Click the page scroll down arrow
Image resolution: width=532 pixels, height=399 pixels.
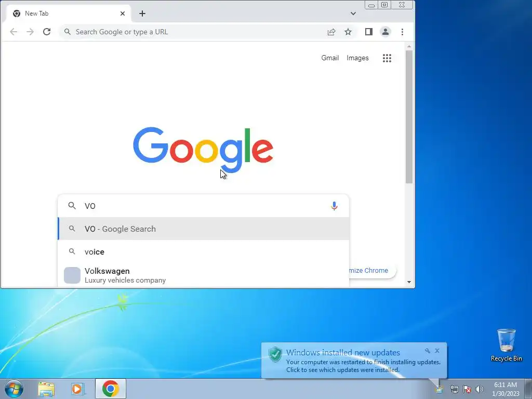pyautogui.click(x=409, y=282)
